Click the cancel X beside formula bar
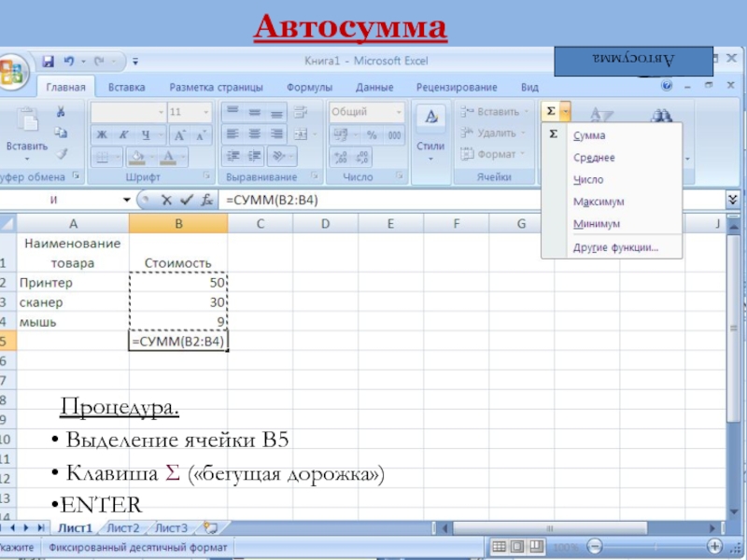 coord(166,200)
